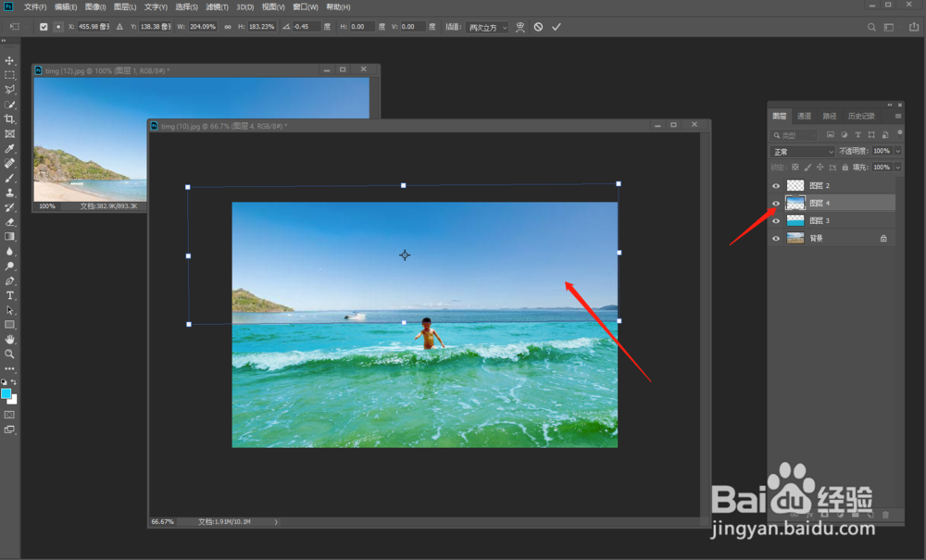
Task: Open the 滤镜(T) menu
Action: point(217,7)
